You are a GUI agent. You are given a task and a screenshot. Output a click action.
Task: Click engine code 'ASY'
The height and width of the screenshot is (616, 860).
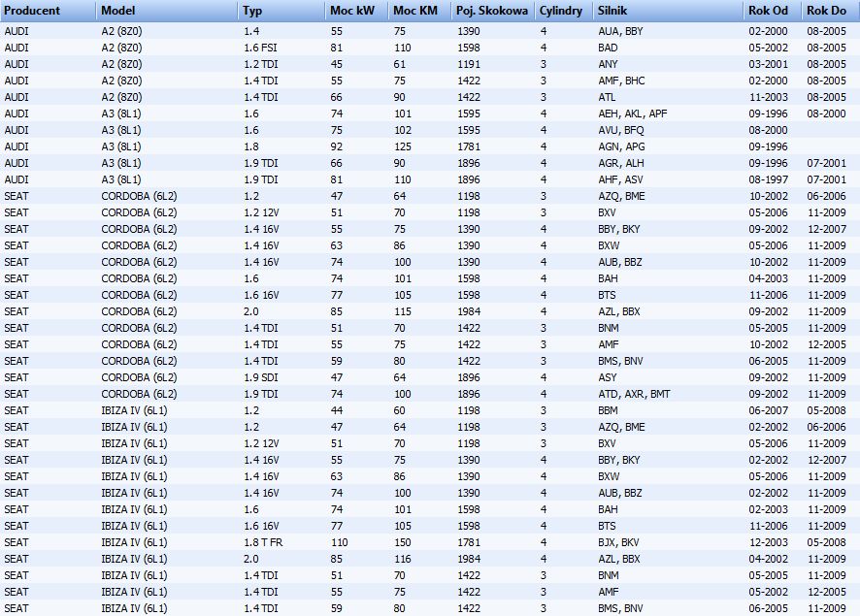(608, 377)
